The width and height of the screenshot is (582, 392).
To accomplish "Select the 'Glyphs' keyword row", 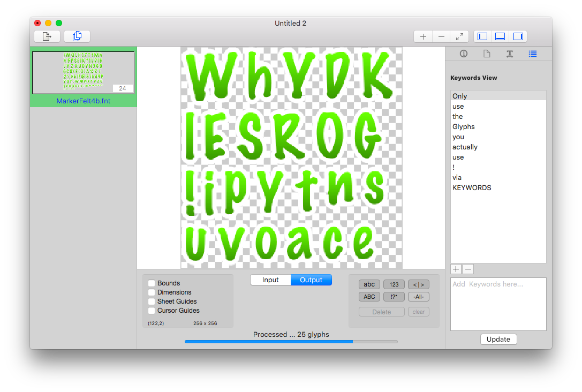I will point(498,126).
